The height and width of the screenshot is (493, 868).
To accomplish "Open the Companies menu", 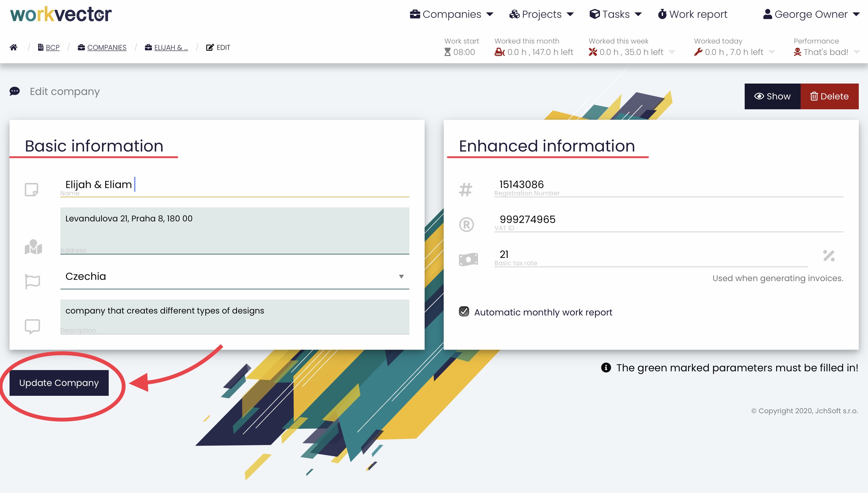I will (451, 14).
